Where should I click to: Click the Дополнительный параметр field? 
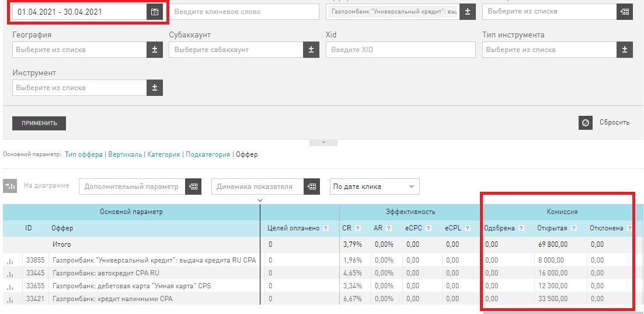[x=132, y=187]
